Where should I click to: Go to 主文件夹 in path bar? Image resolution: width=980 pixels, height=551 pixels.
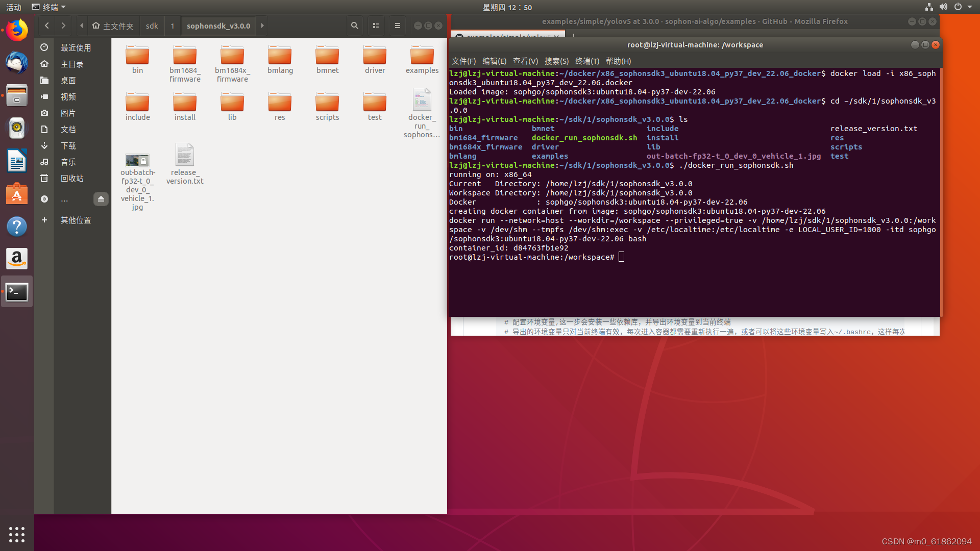click(x=113, y=26)
